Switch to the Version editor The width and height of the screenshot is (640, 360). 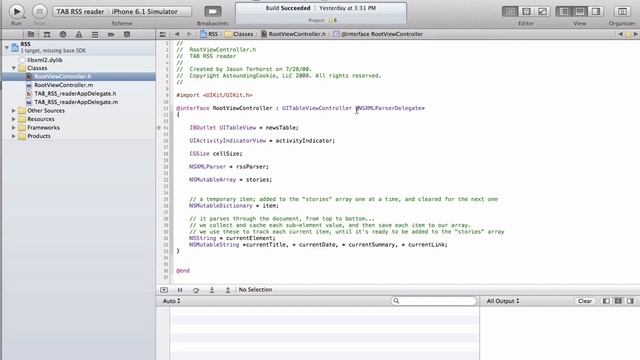(542, 11)
